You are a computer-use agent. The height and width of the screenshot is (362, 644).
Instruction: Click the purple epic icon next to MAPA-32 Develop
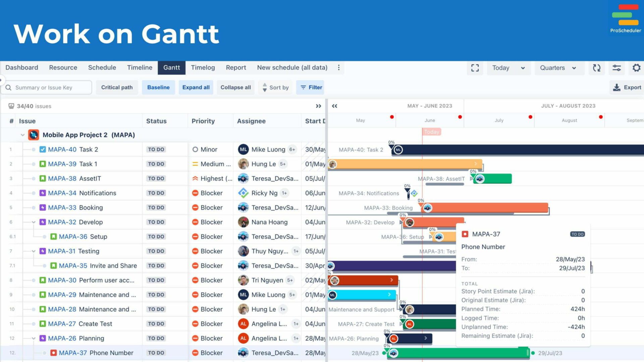pos(43,222)
